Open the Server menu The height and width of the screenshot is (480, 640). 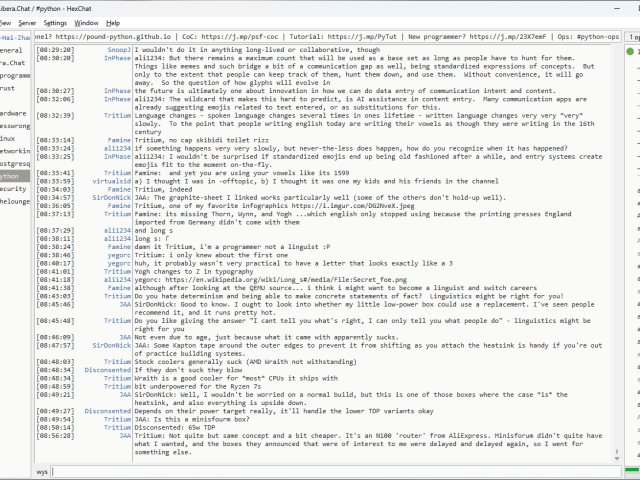pos(27,22)
